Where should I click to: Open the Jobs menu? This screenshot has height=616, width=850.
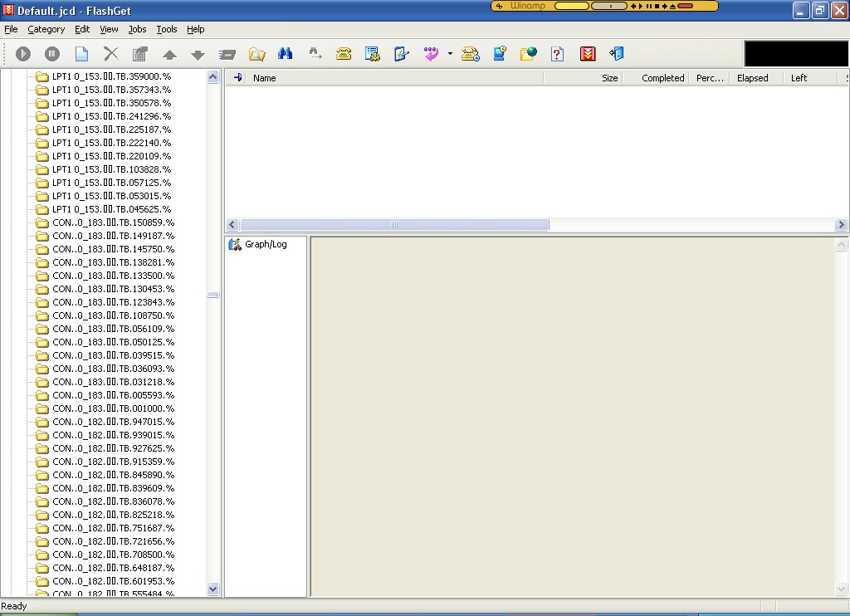tap(137, 29)
